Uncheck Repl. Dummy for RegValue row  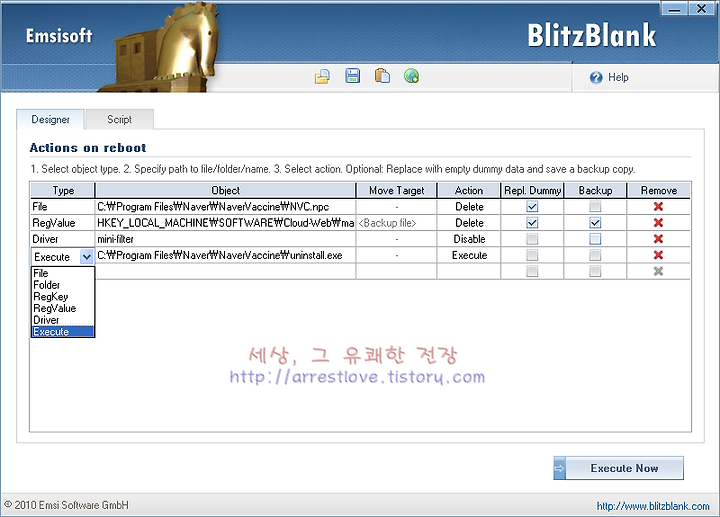(x=532, y=223)
